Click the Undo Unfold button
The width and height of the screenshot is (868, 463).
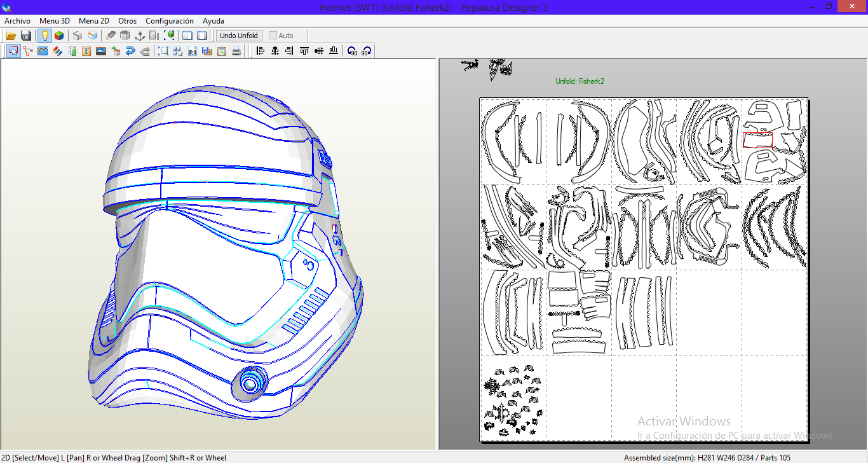[x=239, y=36]
